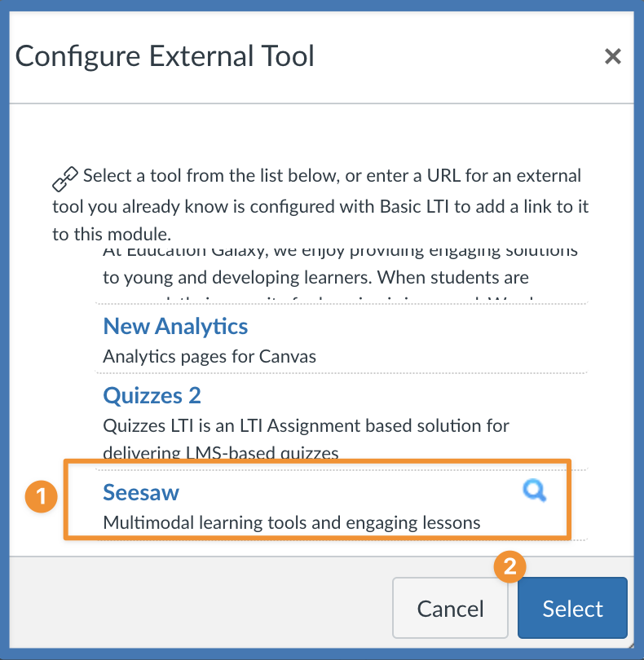Image resolution: width=644 pixels, height=660 pixels.
Task: Open the New Analytics tool entry
Action: click(x=175, y=327)
